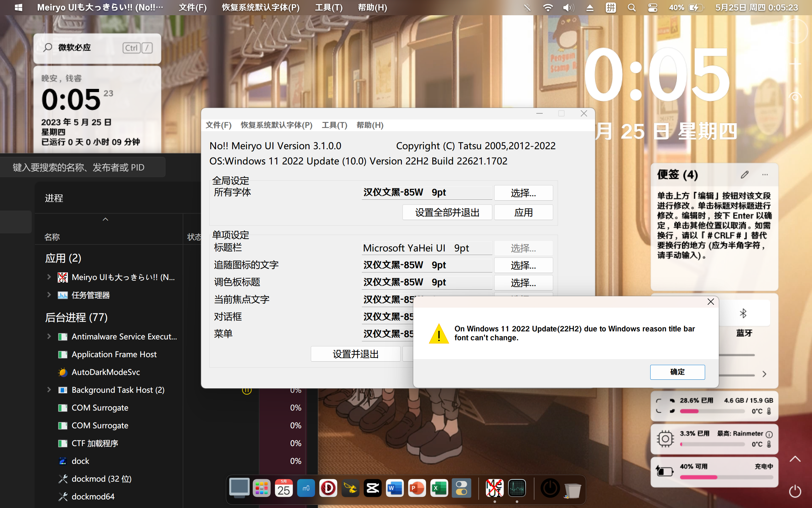This screenshot has height=508, width=812.
Task: Click the volume speaker icon in top bar
Action: coord(568,7)
